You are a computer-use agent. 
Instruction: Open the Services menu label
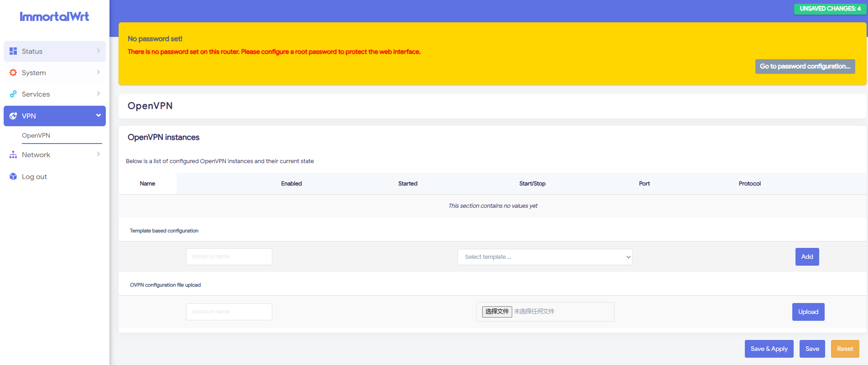click(36, 94)
